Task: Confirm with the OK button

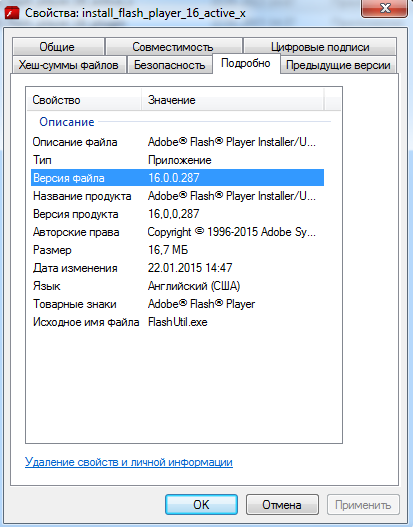Action: coord(201,504)
